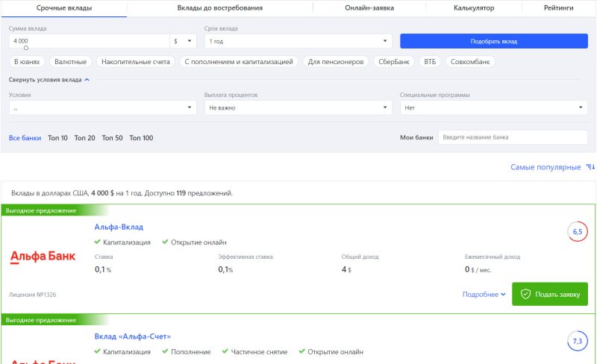
Task: Select the Топ 50 banks filter
Action: coord(112,138)
